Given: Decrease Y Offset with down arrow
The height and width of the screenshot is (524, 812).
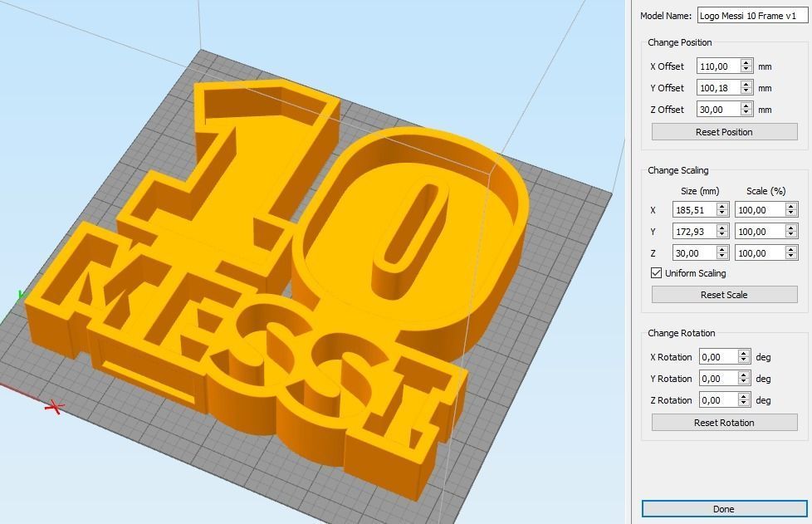Looking at the screenshot, I should (x=746, y=91).
